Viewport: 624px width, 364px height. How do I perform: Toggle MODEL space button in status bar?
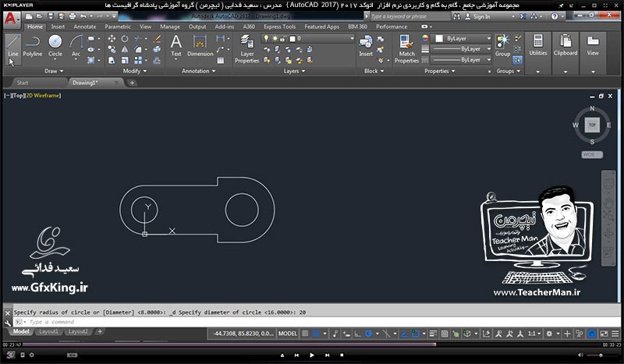tap(287, 334)
